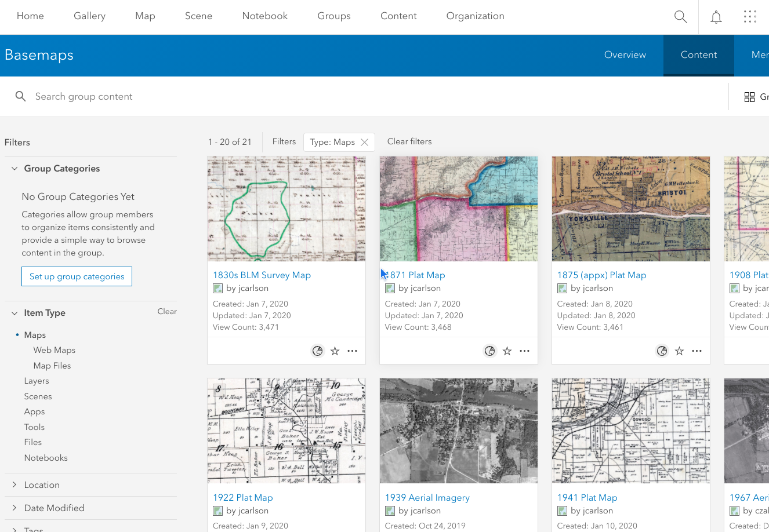Viewport: 769px width, 532px height.
Task: Star the 1830s BLM Survey Map
Action: [x=335, y=351]
